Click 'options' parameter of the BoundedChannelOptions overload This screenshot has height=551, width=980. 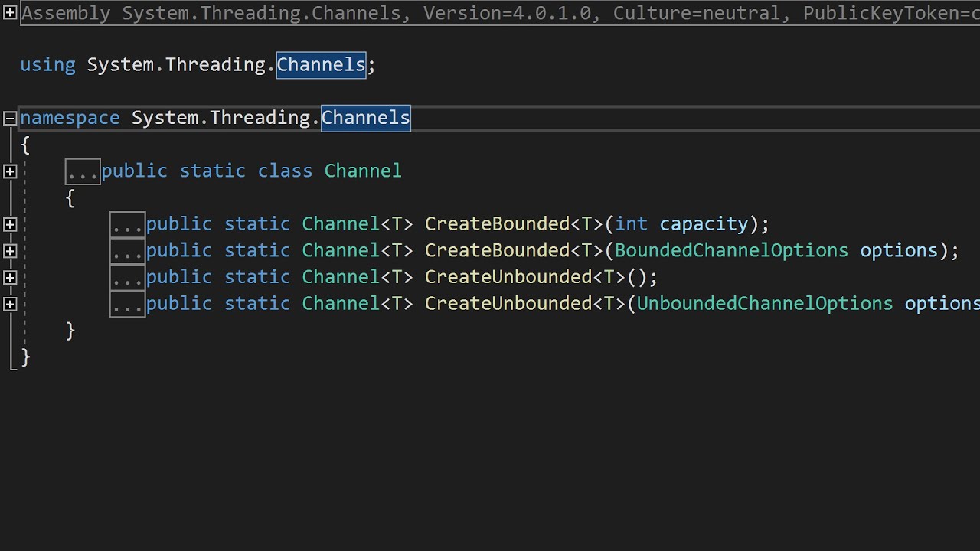pos(900,251)
